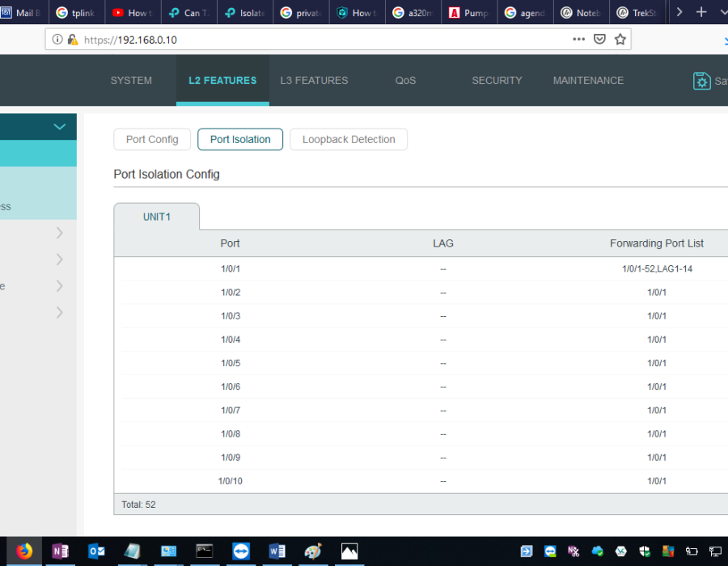
Task: Switch to the Pump browser tab
Action: pos(469,12)
